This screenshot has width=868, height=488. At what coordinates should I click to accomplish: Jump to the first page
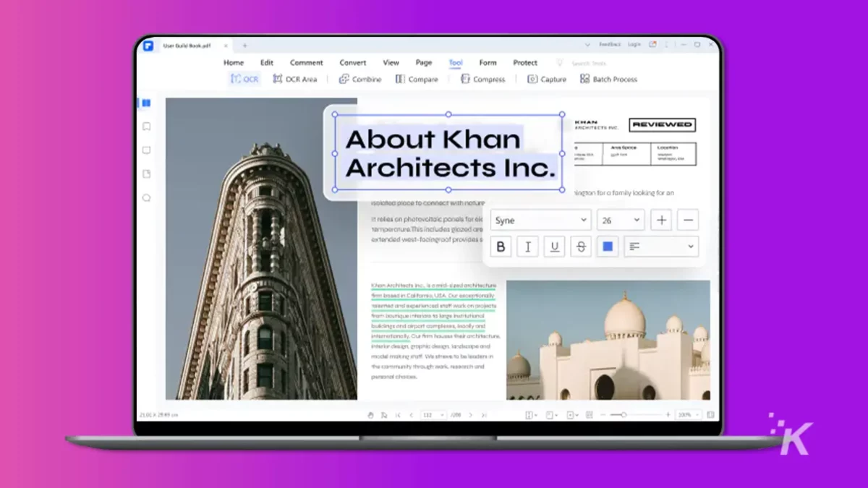[x=398, y=415]
